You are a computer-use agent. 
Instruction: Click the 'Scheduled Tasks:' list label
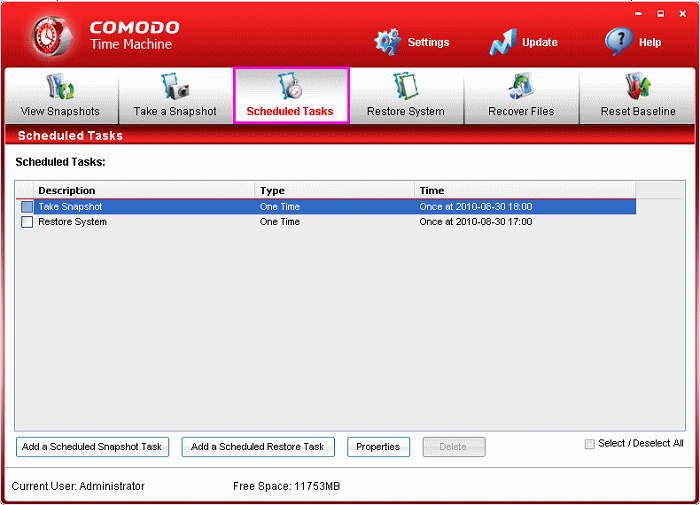pyautogui.click(x=60, y=162)
